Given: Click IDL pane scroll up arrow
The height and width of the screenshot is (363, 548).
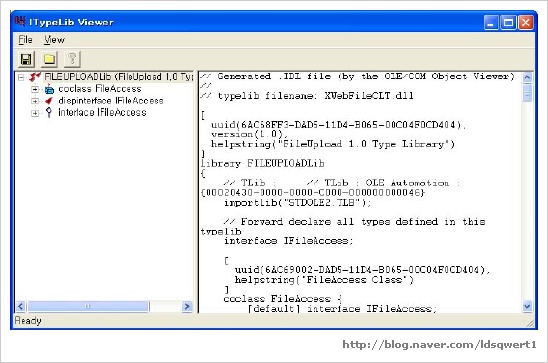Looking at the screenshot, I should coord(527,77).
